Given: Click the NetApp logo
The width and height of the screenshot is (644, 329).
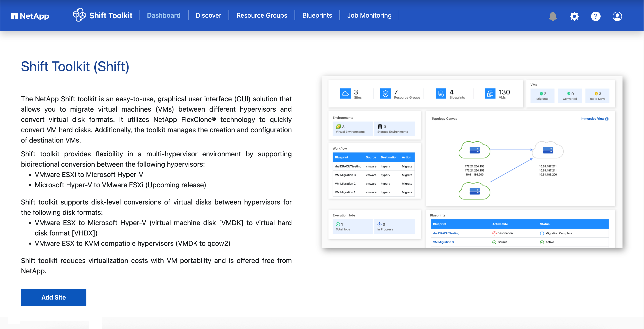Looking at the screenshot, I should tap(30, 16).
